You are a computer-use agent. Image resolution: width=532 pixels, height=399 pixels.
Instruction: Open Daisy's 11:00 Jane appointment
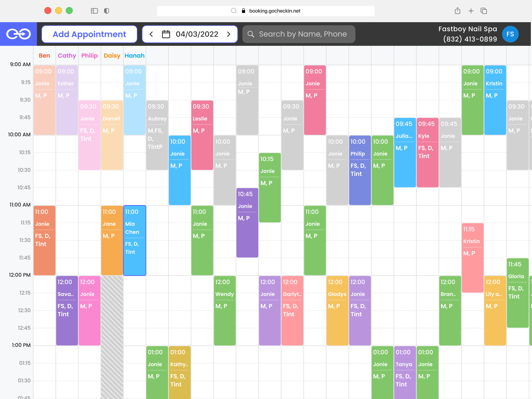[112, 241]
